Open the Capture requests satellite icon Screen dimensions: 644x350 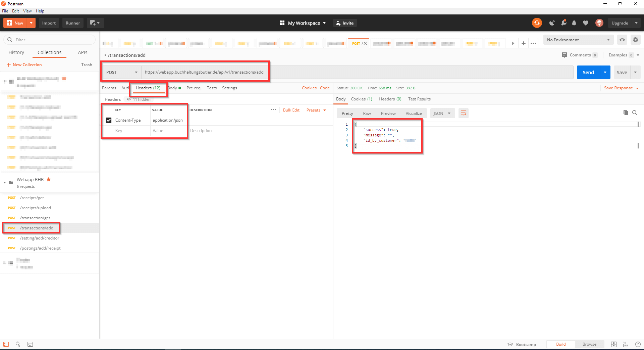[x=552, y=23]
